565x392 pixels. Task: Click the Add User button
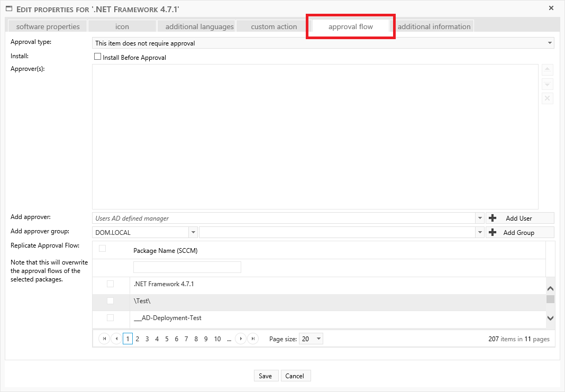pos(520,218)
